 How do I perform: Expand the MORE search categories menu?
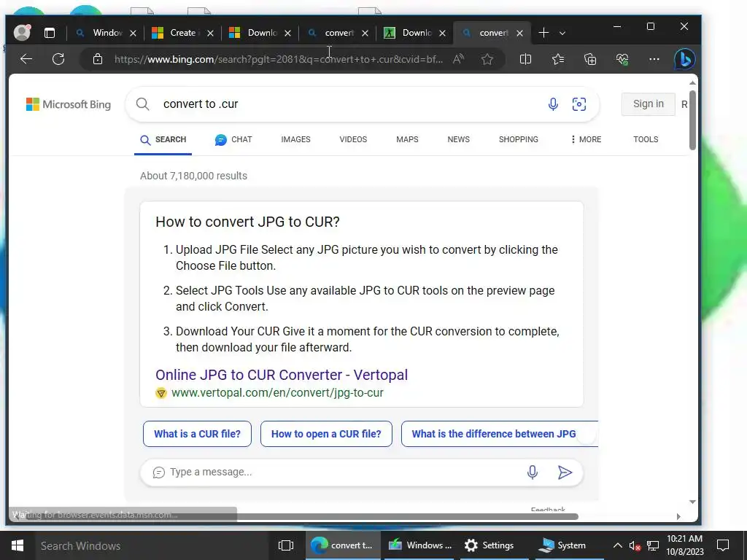(x=586, y=139)
